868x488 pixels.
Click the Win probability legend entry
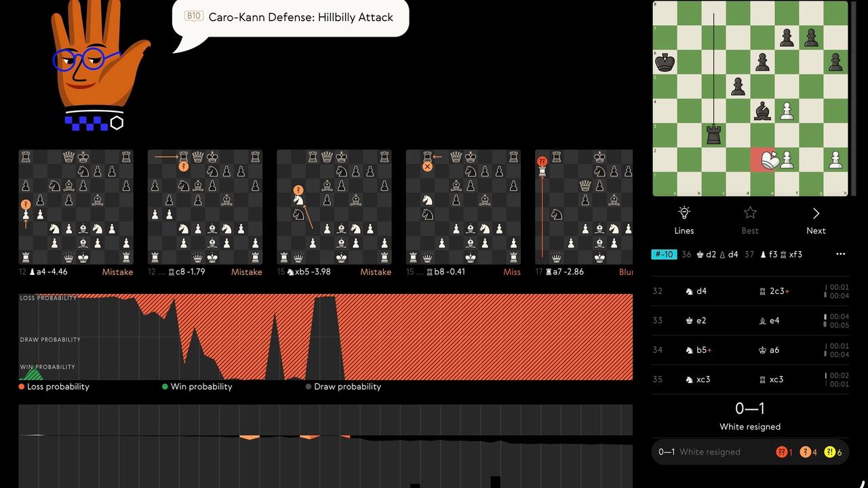point(197,387)
